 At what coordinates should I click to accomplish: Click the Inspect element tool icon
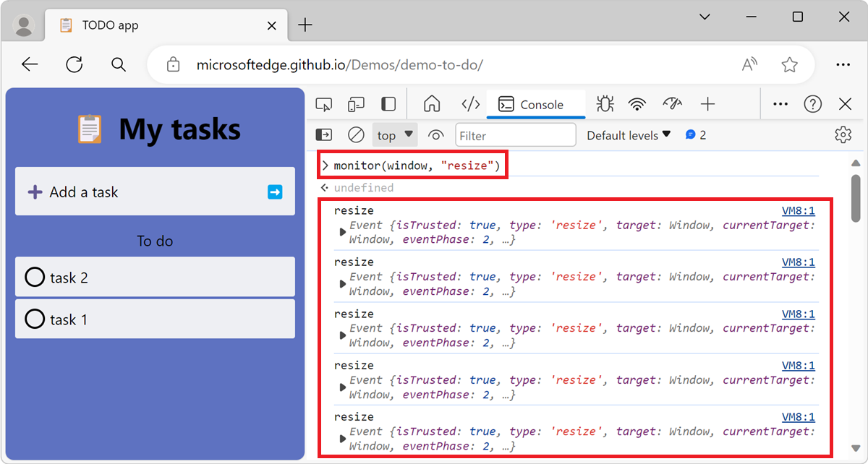coord(324,104)
